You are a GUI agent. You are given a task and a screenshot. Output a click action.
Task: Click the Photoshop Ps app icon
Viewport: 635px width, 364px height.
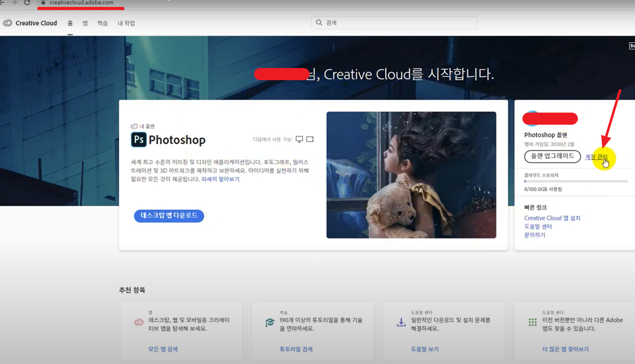(139, 140)
